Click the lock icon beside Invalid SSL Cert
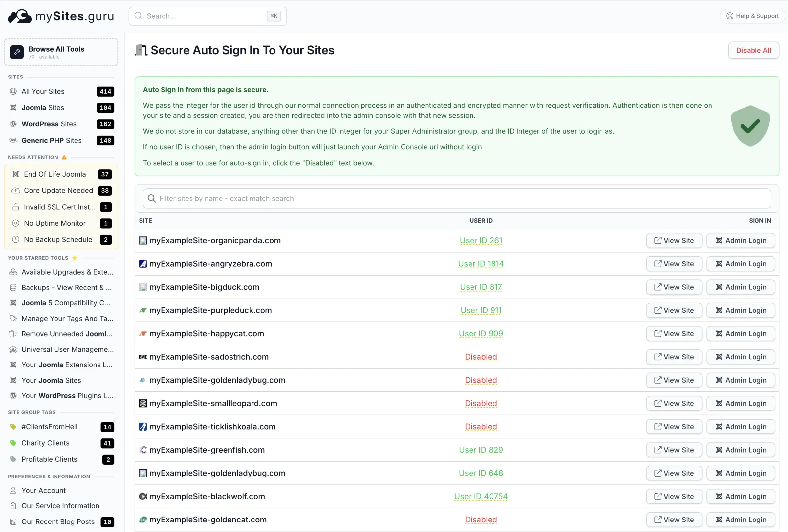This screenshot has width=788, height=532. [16, 207]
